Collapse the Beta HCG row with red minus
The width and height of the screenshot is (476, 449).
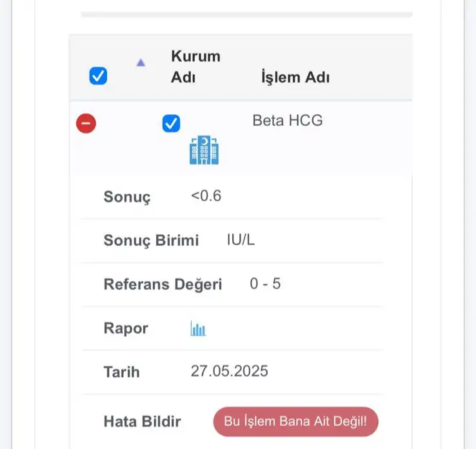[x=86, y=123]
